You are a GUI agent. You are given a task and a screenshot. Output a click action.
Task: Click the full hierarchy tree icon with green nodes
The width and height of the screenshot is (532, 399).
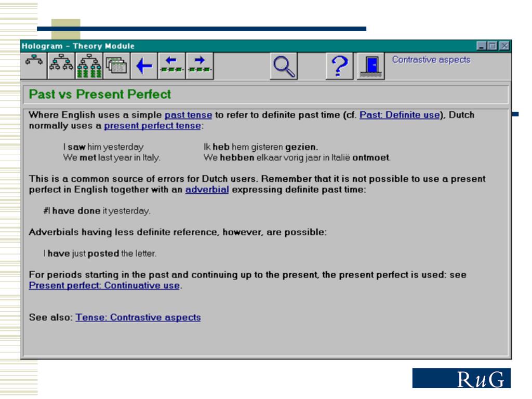point(89,66)
